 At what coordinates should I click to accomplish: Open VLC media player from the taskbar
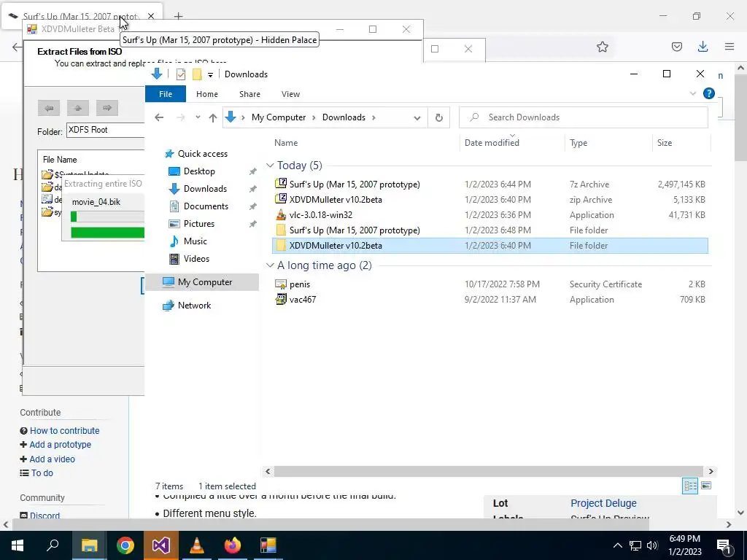point(197,545)
